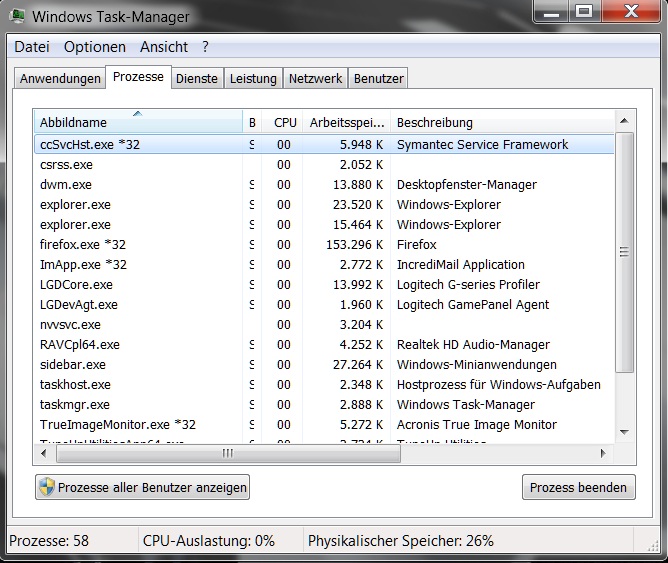Click the horizontal scrollbar right arrow
Screen dimensions: 668x563
(x=603, y=453)
